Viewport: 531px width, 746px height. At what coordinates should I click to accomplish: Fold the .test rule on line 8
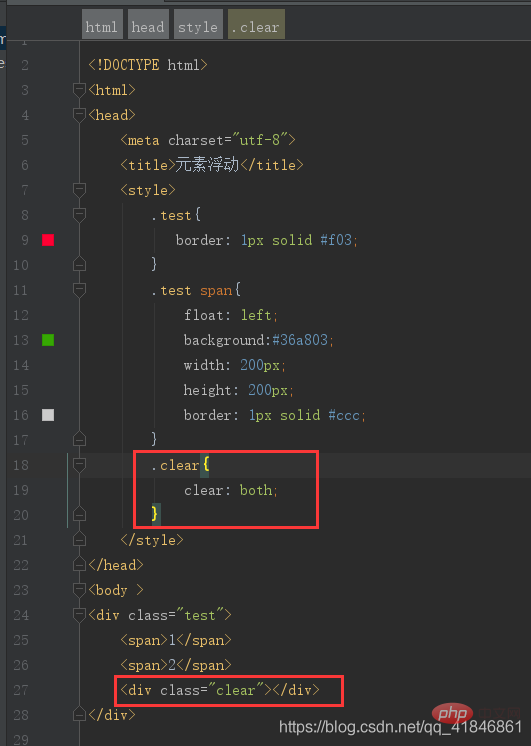[79, 215]
